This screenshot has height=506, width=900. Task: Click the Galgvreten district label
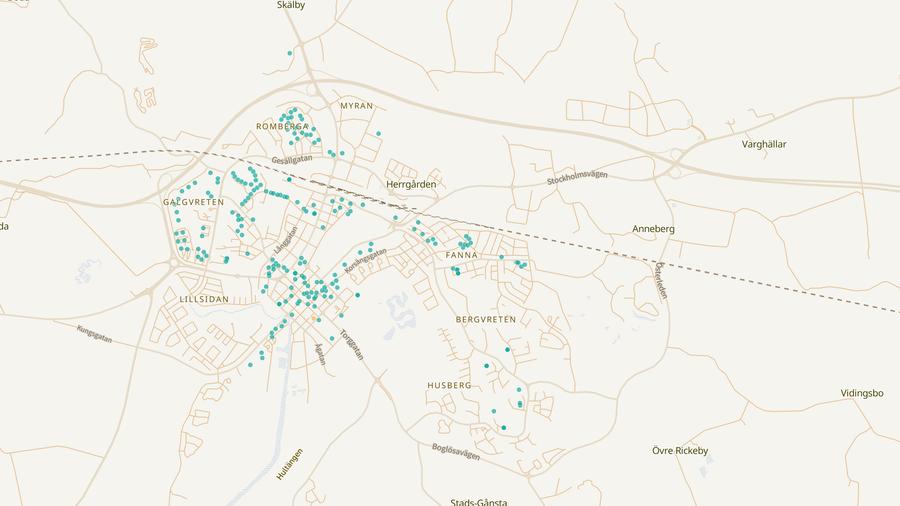pos(193,202)
